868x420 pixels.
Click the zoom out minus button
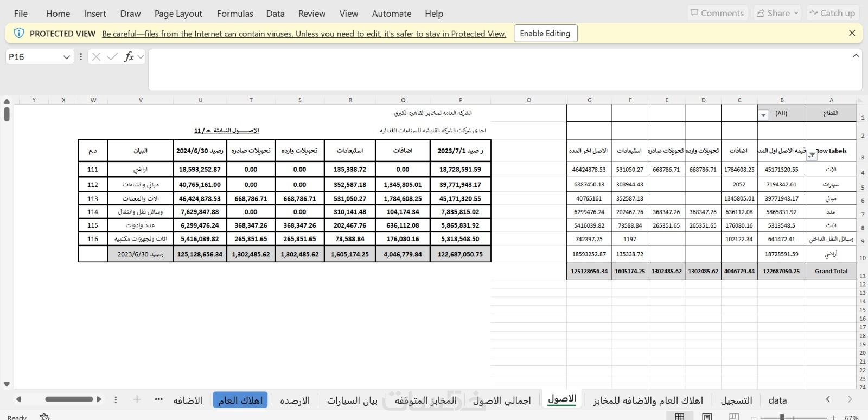[x=755, y=417]
